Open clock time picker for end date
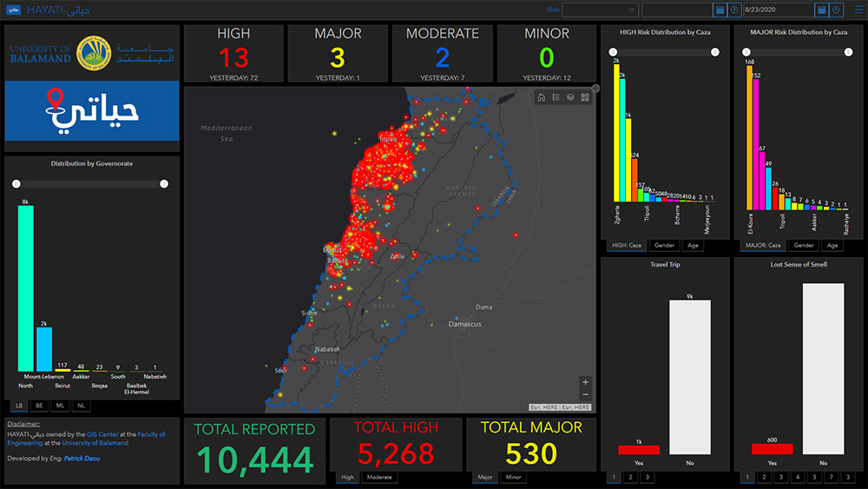 coord(836,10)
